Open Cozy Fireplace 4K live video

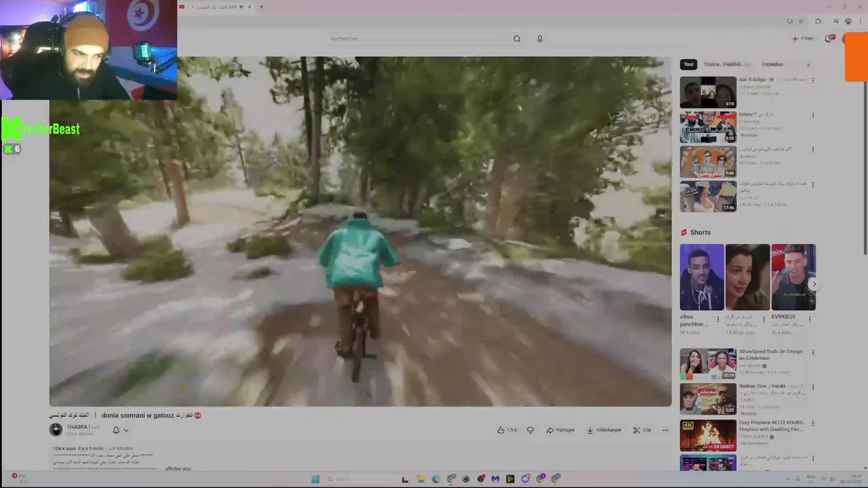(x=708, y=435)
